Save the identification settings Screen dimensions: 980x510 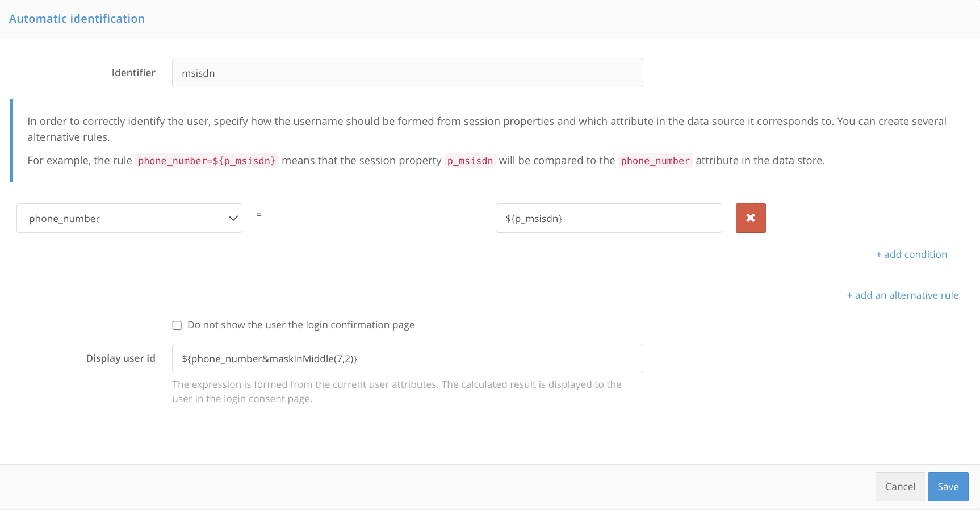(948, 487)
